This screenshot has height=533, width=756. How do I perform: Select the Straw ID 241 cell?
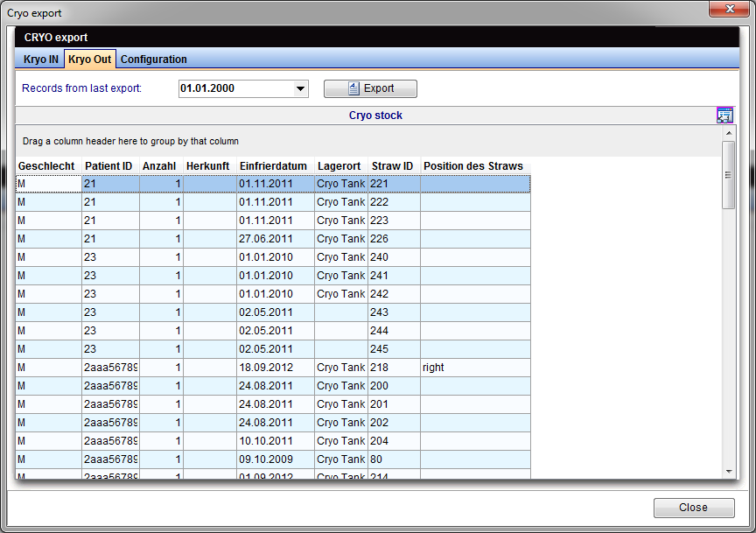click(x=394, y=276)
